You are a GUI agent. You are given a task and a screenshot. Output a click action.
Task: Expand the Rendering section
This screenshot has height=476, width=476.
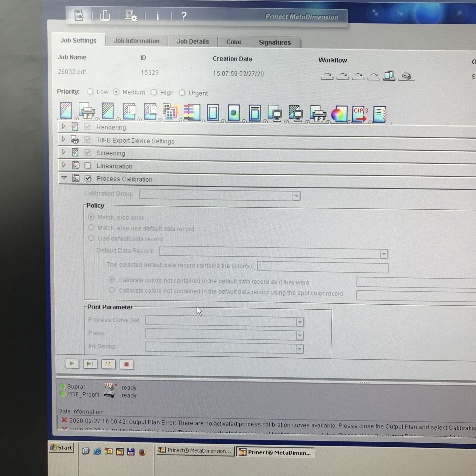[x=63, y=126]
